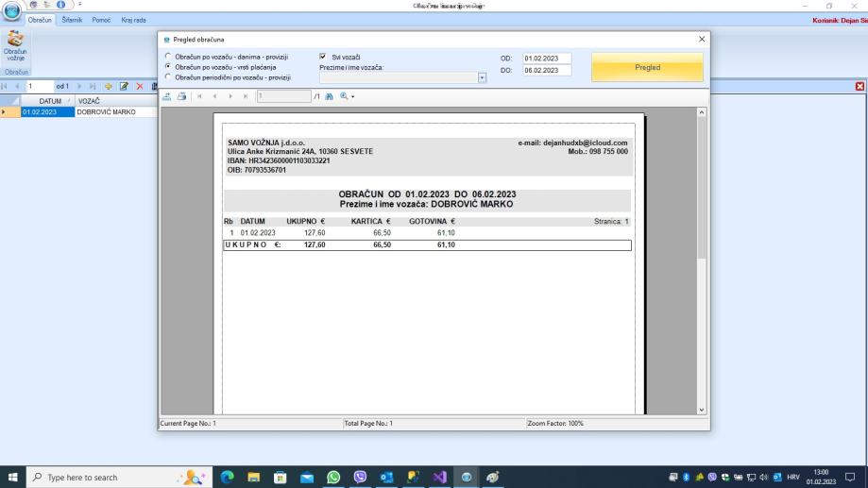The width and height of the screenshot is (868, 488).
Task: Click report viewer vertical scrollbar thumb
Action: click(x=702, y=188)
